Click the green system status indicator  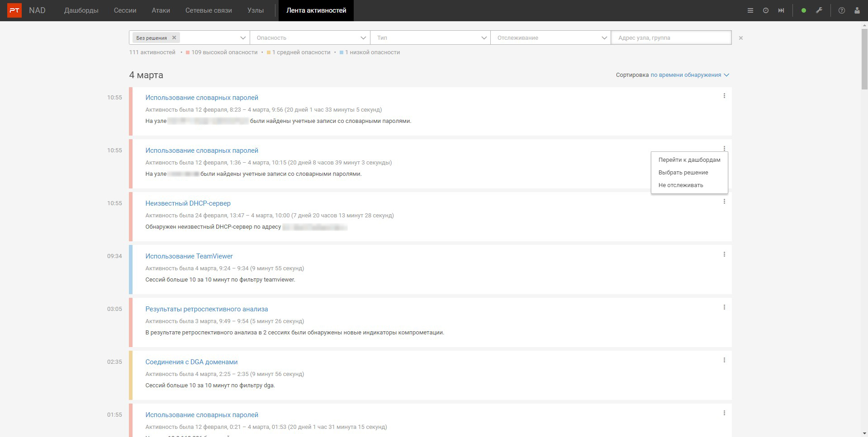point(804,10)
